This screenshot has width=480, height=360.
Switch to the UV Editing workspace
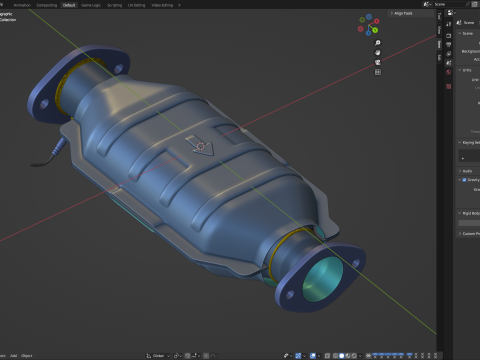(x=137, y=5)
